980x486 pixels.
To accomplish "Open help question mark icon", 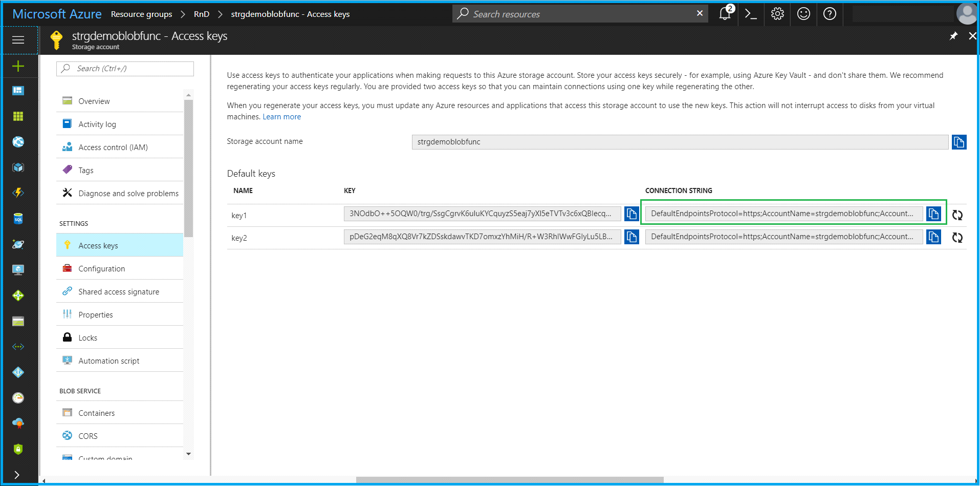I will click(x=830, y=14).
